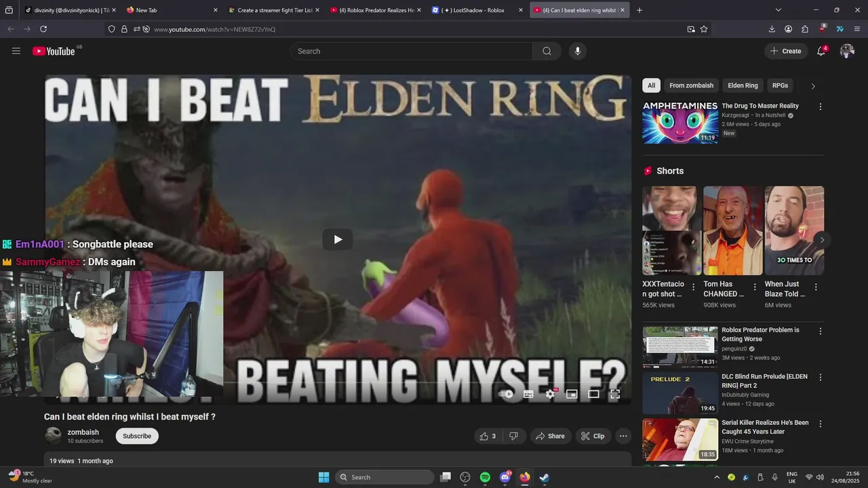Open DLC Blind Run Prelude video title
The image size is (868, 488).
point(764,381)
